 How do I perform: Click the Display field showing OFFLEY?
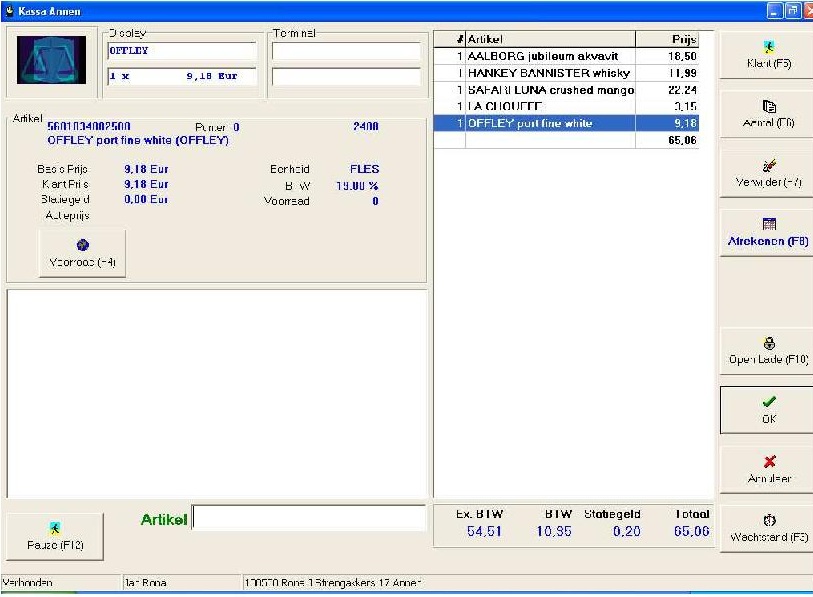(x=181, y=51)
